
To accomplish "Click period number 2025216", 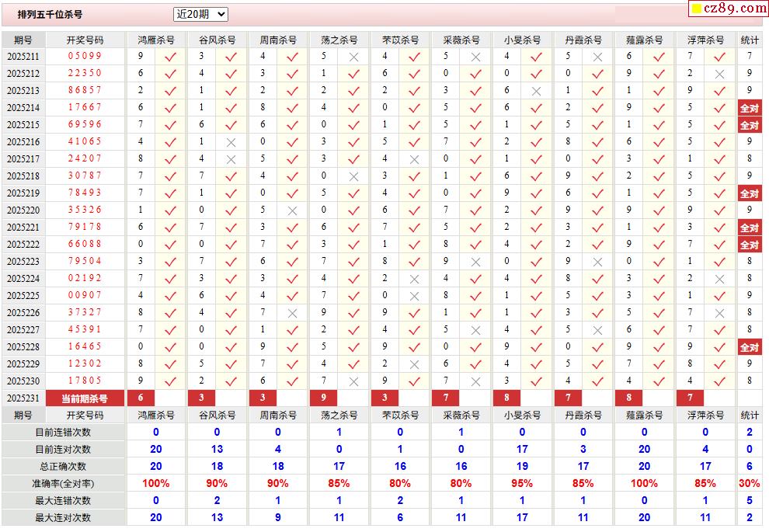I will (23, 141).
